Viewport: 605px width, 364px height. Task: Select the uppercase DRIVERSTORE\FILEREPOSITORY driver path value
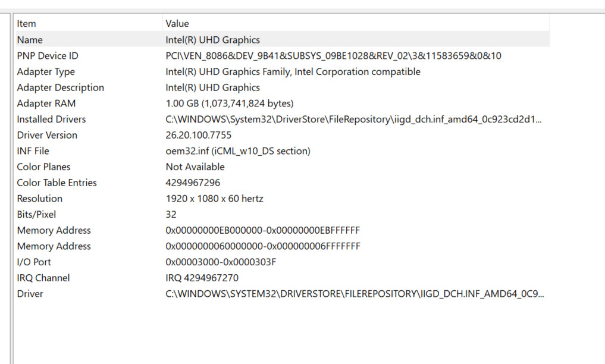(355, 293)
